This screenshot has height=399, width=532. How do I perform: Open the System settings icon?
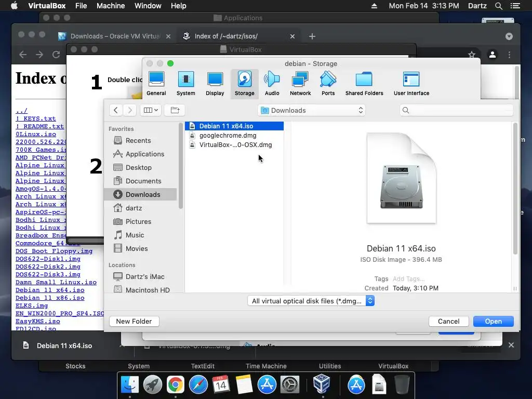pos(185,84)
